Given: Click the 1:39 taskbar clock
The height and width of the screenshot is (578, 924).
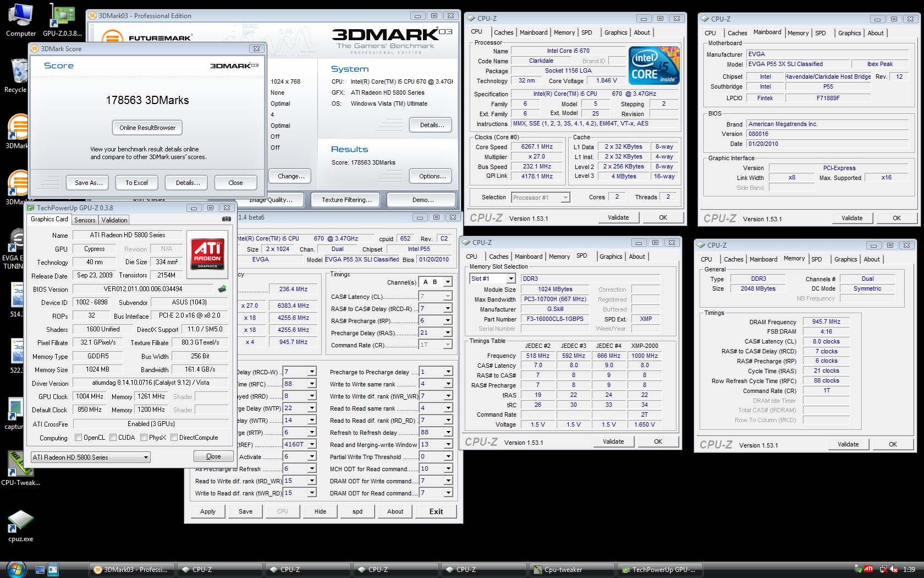Looking at the screenshot, I should (909, 570).
